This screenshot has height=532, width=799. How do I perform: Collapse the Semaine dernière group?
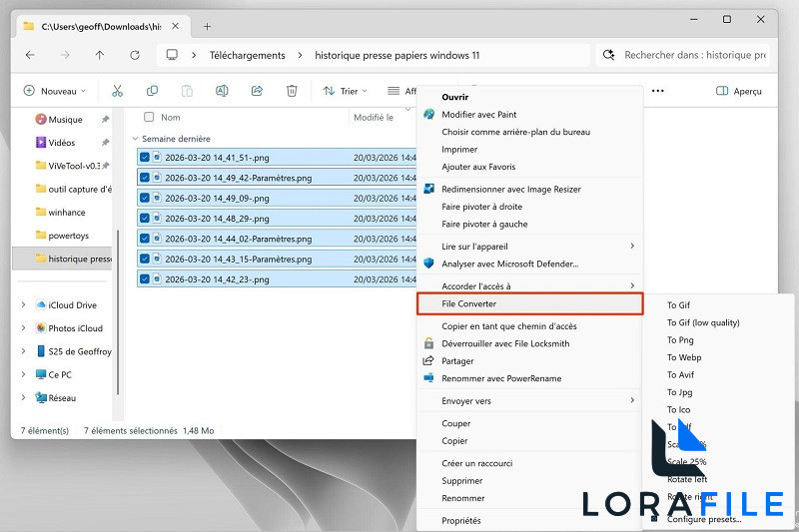(135, 139)
